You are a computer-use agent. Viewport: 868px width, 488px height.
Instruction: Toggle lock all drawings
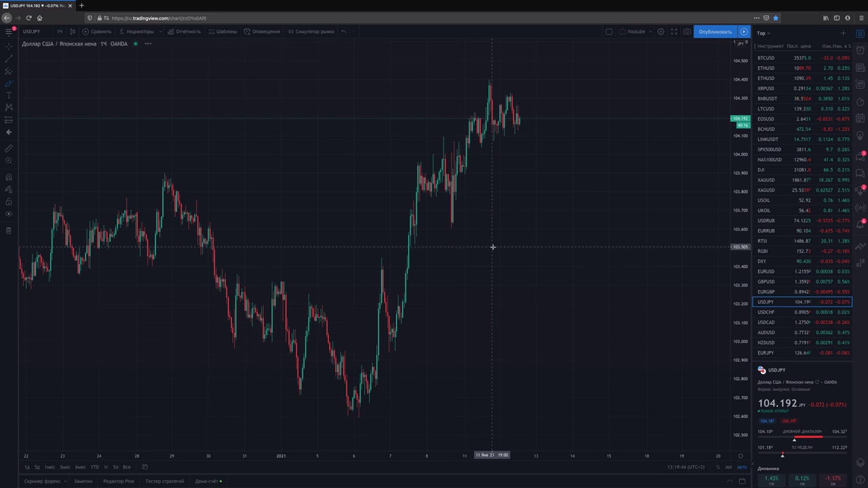(9, 201)
